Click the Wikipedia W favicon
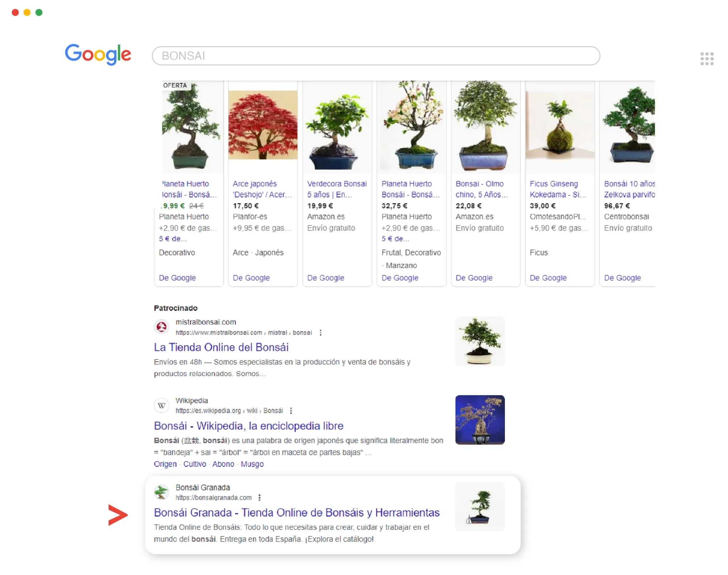 tap(162, 405)
